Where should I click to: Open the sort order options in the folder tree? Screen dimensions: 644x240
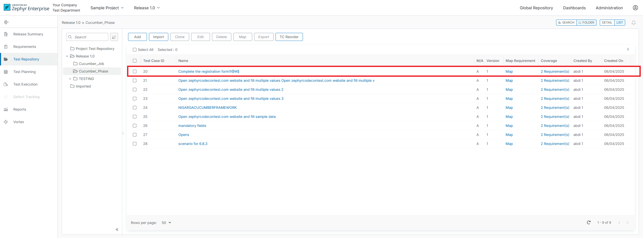point(114,37)
